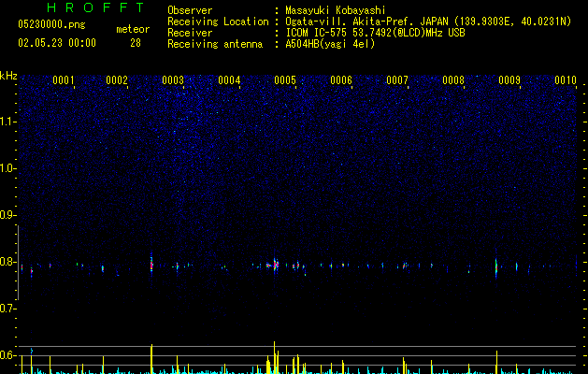The image size is (588, 374).
Task: Click the observer name Masayuki Kobayashi
Action: (x=336, y=10)
